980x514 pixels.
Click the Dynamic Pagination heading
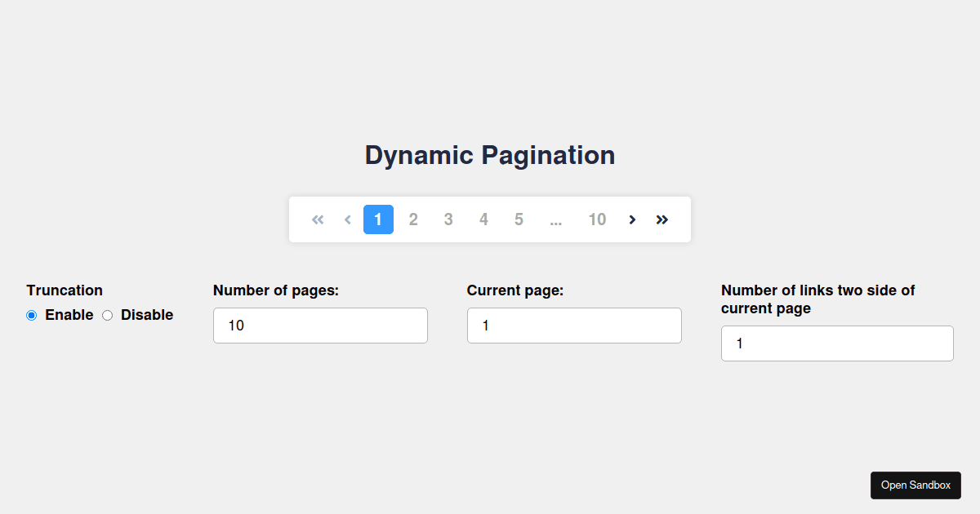pos(490,155)
